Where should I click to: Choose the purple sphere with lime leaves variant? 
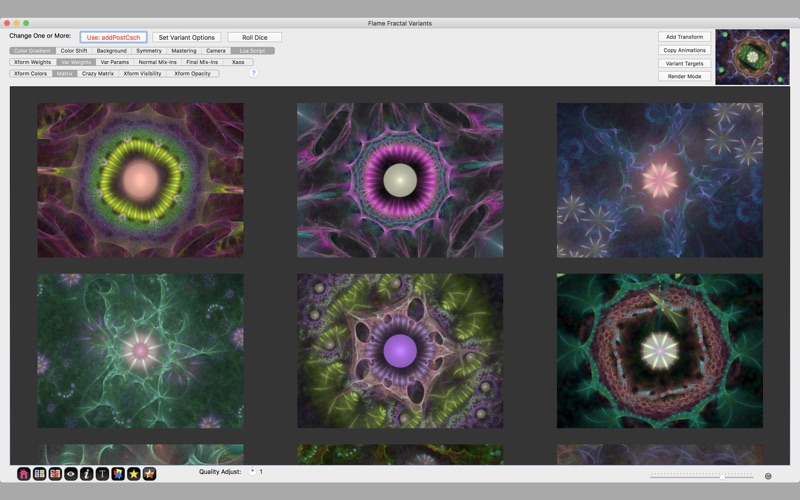coord(400,351)
